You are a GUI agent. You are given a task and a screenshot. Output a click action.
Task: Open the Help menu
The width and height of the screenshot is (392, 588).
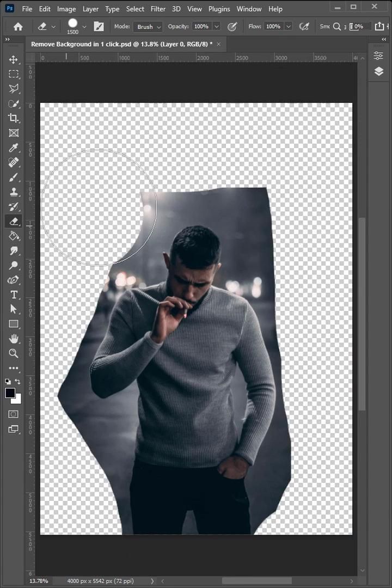pyautogui.click(x=275, y=9)
